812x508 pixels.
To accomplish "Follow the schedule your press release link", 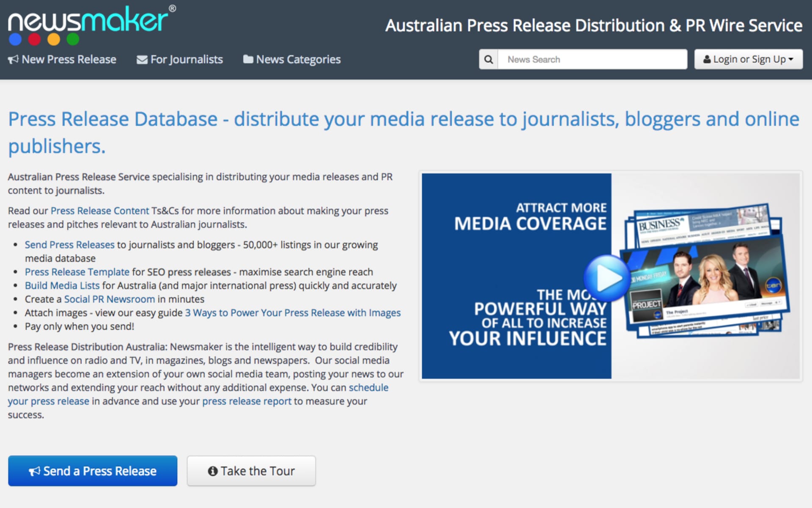I will pyautogui.click(x=198, y=394).
